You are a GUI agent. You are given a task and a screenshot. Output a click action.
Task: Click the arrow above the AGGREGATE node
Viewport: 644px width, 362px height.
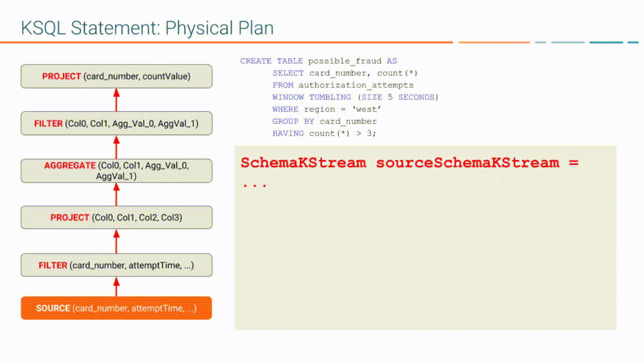(116, 146)
